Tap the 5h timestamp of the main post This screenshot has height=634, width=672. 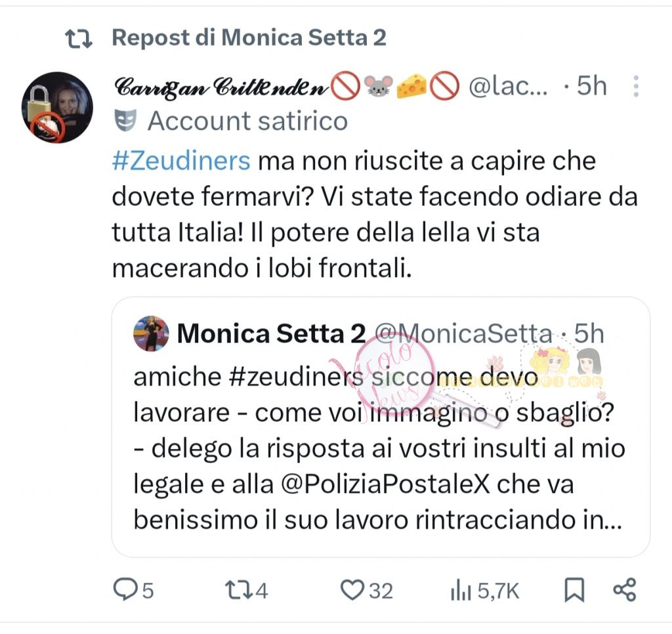point(591,87)
